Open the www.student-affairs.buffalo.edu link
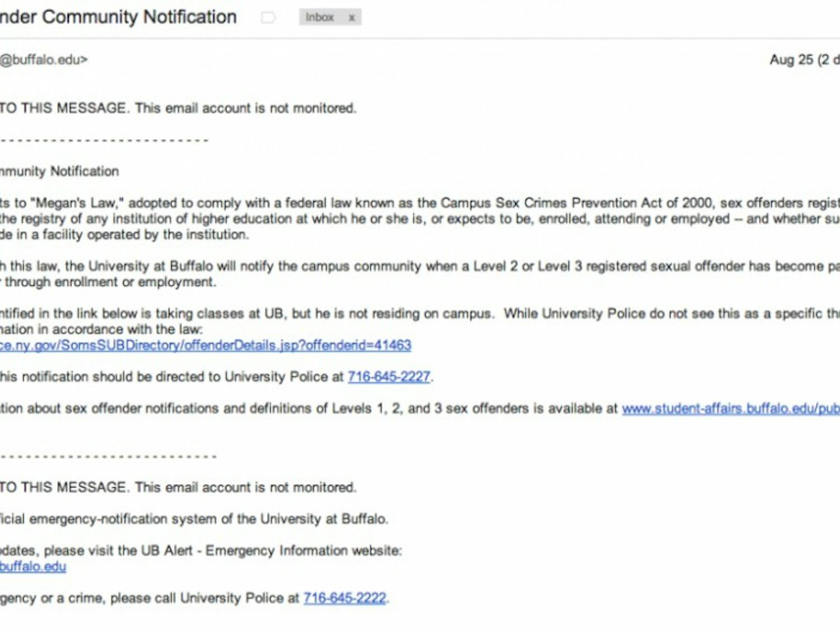840x630 pixels. tap(728, 408)
